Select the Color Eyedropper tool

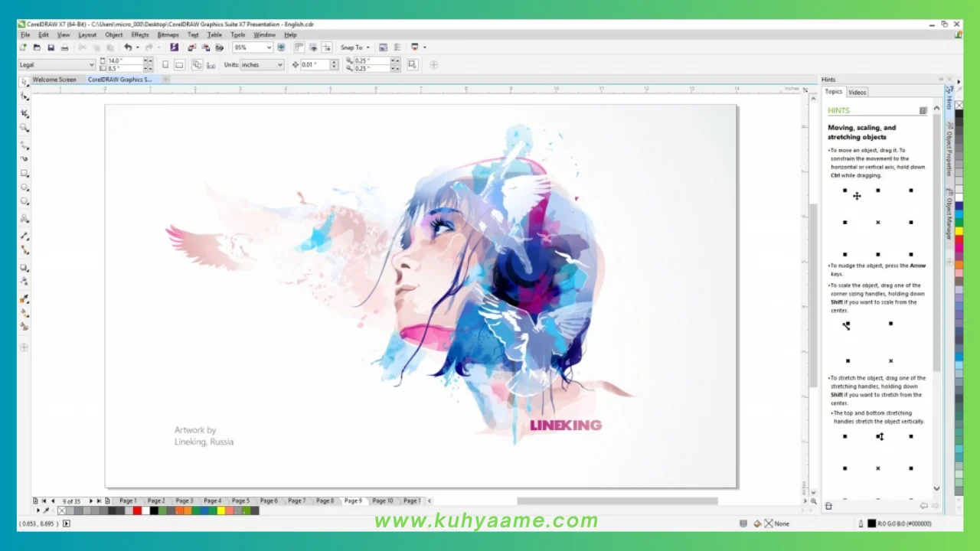[x=24, y=299]
